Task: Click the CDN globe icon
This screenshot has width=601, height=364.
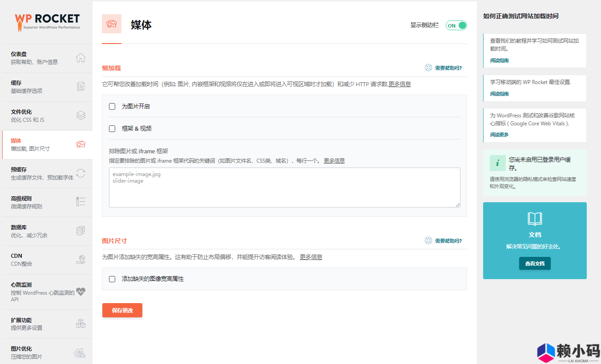Action: coord(81,260)
